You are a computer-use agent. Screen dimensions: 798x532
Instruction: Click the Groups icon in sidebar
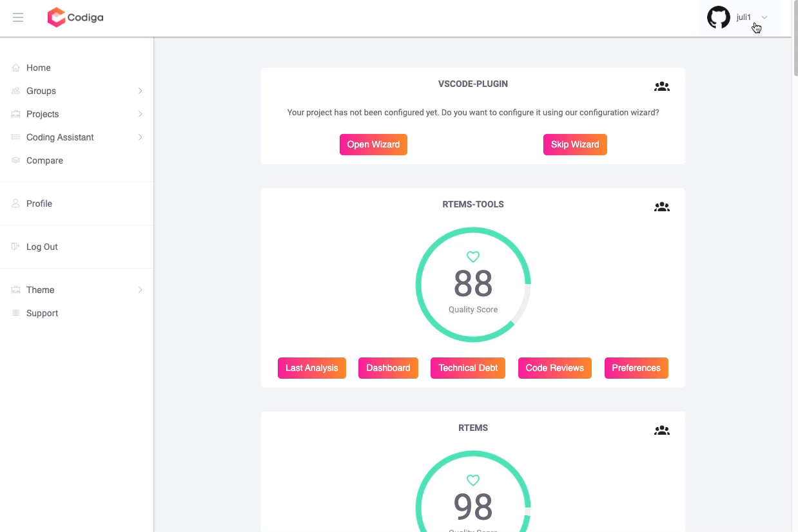(16, 91)
